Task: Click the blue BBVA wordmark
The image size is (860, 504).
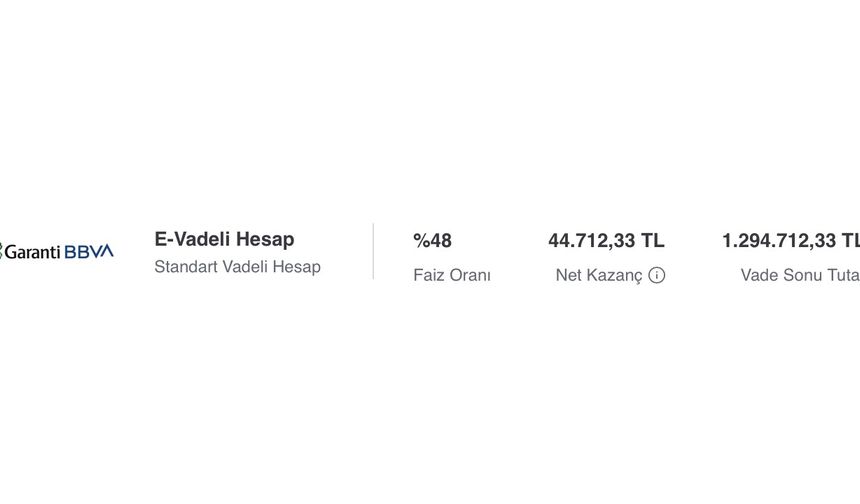Action: point(89,252)
